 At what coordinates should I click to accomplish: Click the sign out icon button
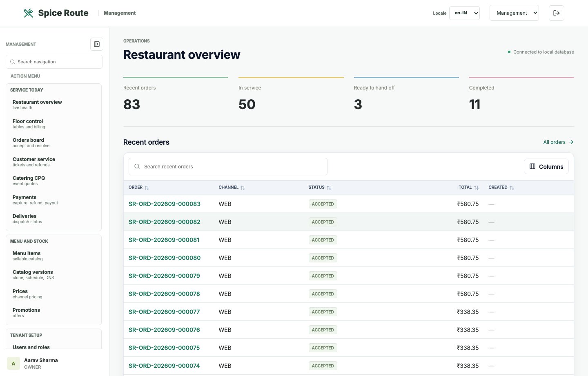[x=557, y=13]
